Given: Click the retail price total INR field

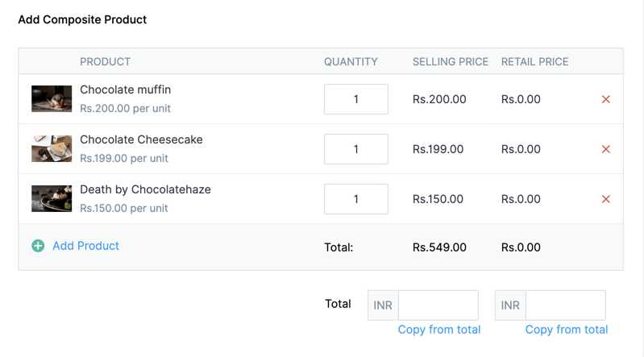Looking at the screenshot, I should tap(565, 305).
